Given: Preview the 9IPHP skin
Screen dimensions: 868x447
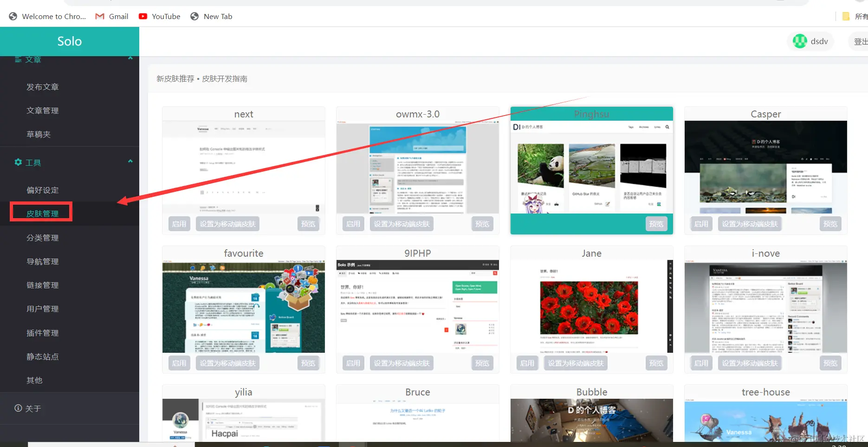Looking at the screenshot, I should 482,363.
